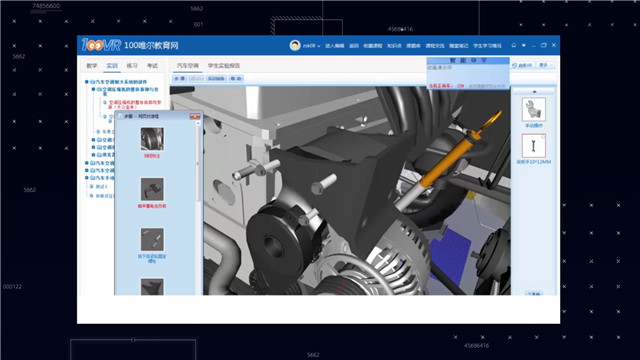Screen dimensions: 640x360
Task: Switch to the 教学 tab
Action: pos(92,66)
